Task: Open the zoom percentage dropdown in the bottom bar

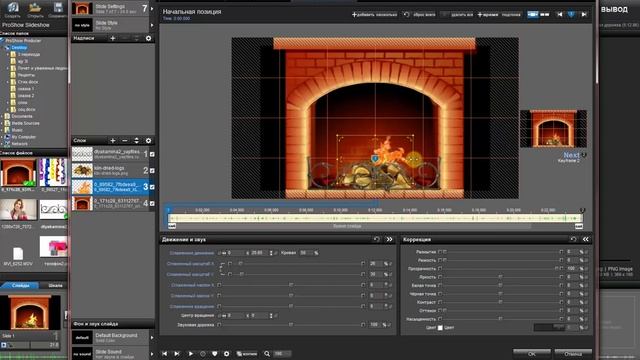Action: tap(282, 353)
